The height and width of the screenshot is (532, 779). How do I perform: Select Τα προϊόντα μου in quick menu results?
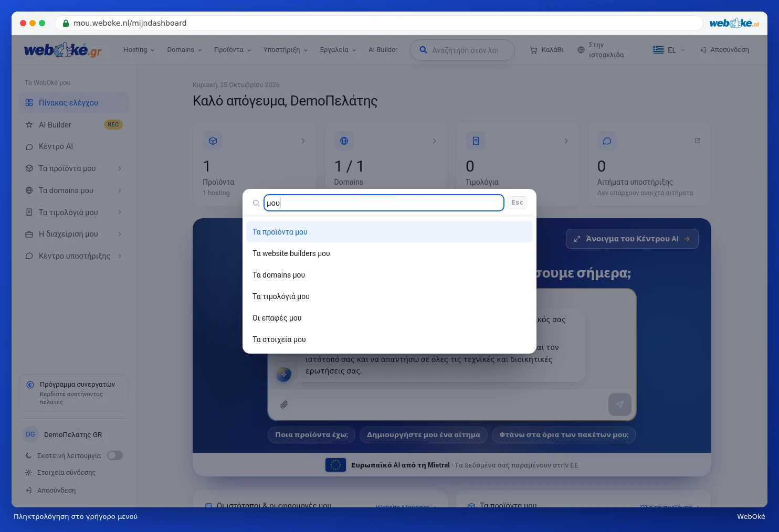click(389, 232)
